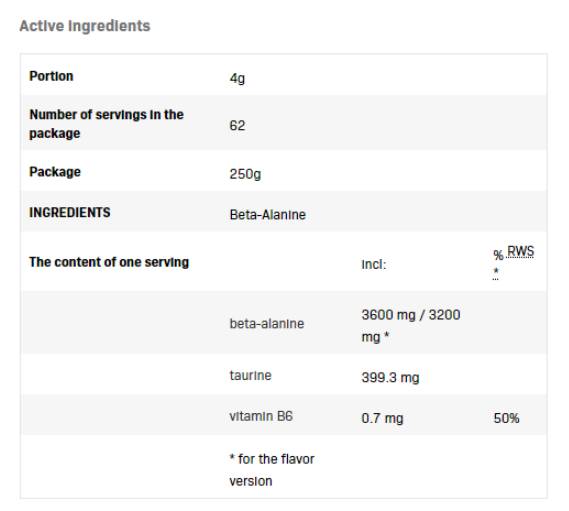The image size is (569, 511).
Task: Select the vitamin B6 row name
Action: 261,416
